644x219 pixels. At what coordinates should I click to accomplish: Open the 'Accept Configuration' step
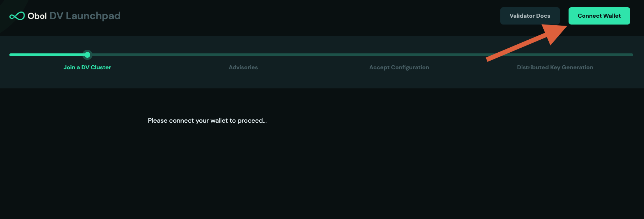(399, 67)
